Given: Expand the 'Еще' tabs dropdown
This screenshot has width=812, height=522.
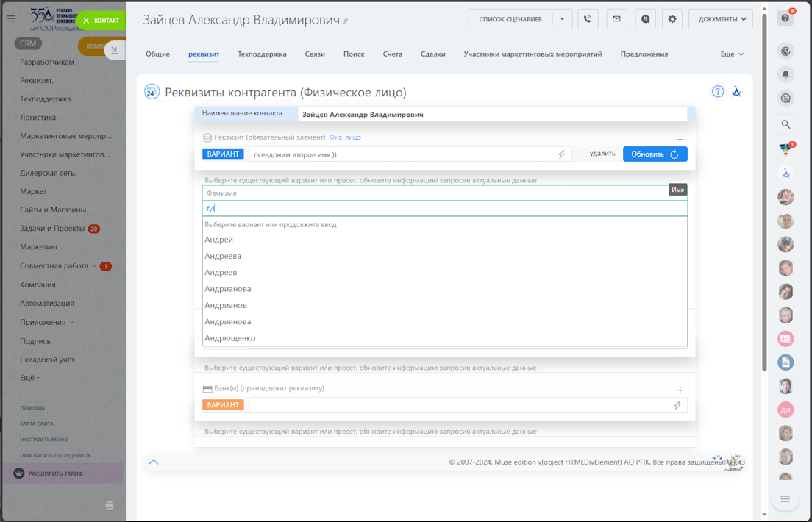Looking at the screenshot, I should [x=732, y=54].
